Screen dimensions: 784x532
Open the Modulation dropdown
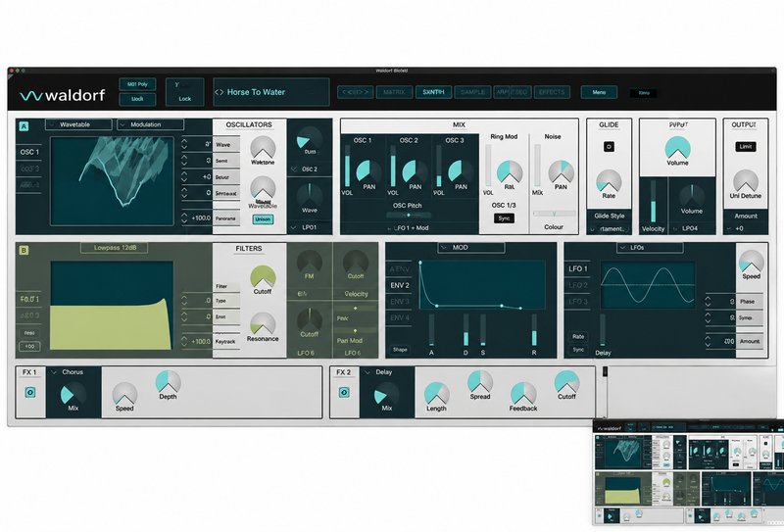(x=151, y=124)
